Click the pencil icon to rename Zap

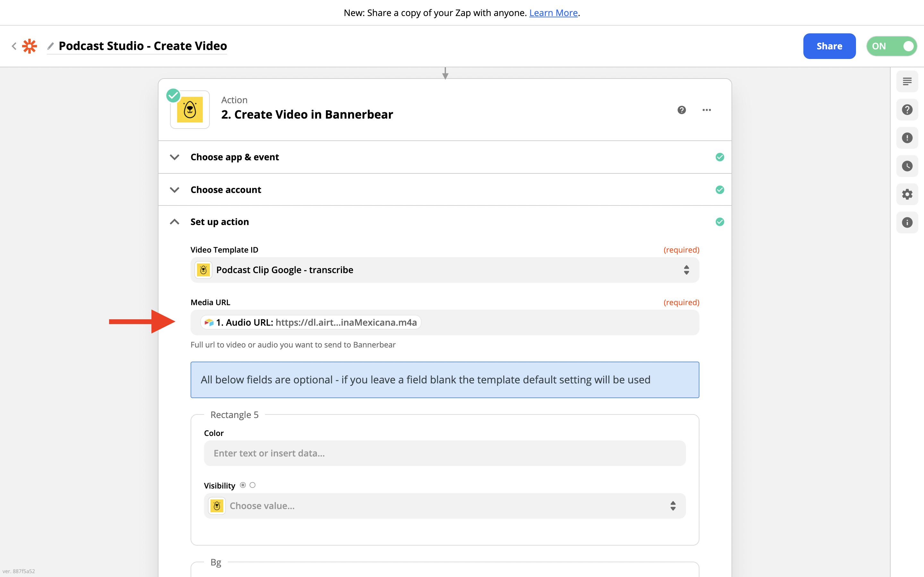[x=50, y=46]
